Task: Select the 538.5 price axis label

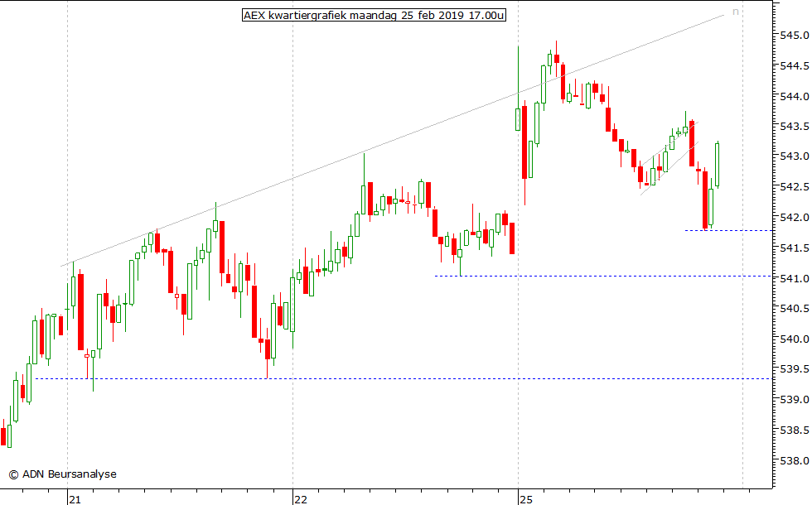Action: [x=795, y=430]
